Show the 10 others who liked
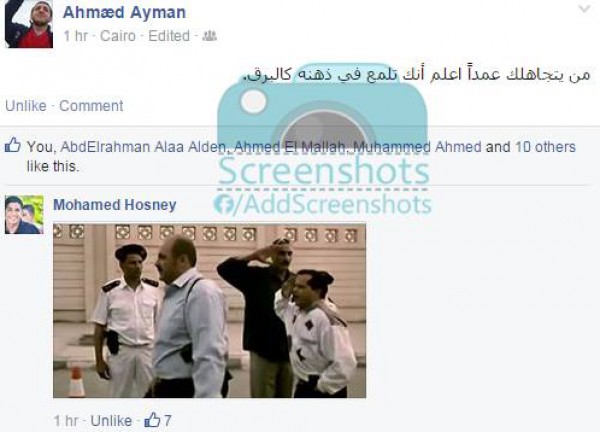 (x=545, y=147)
